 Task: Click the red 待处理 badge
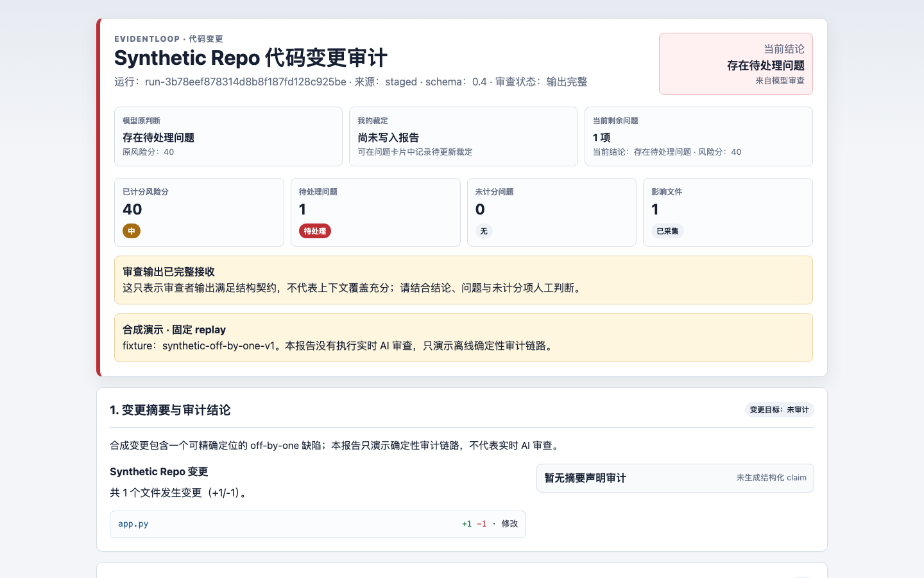click(314, 231)
